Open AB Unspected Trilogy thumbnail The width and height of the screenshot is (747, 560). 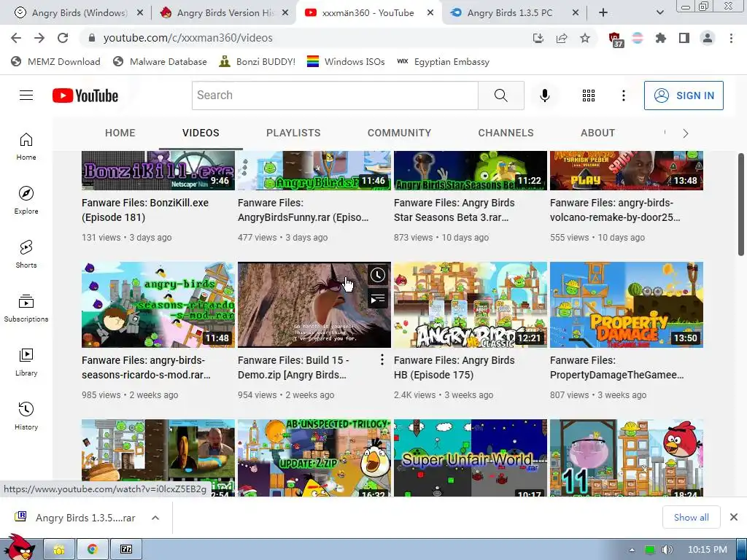[x=314, y=458]
